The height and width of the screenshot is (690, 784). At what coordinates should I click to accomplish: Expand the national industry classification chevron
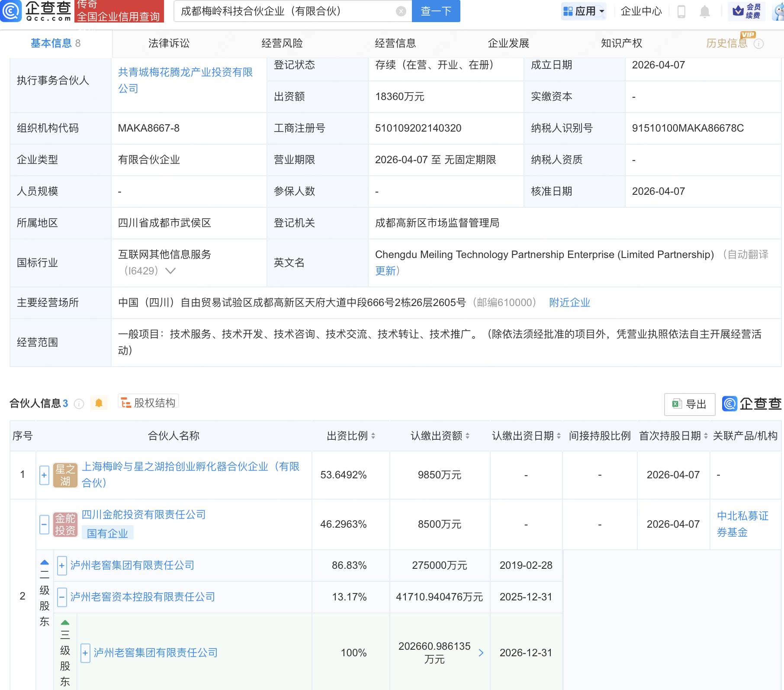click(x=170, y=271)
